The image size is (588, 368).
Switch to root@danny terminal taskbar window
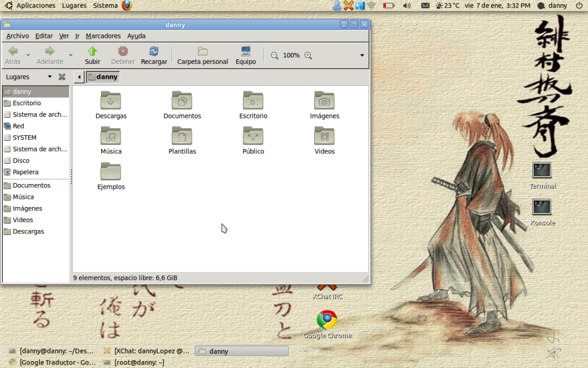click(x=134, y=362)
